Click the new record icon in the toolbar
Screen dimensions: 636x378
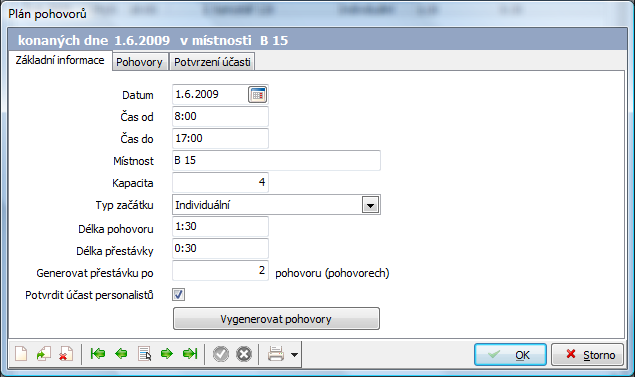pyautogui.click(x=21, y=354)
